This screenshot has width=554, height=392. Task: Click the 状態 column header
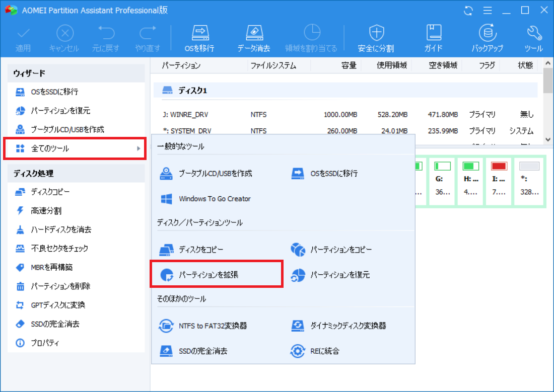coord(525,65)
